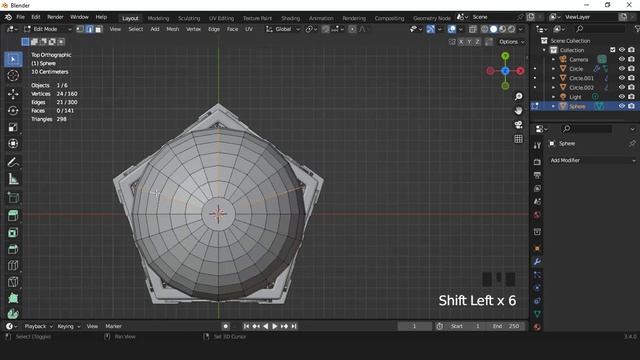Expand the Light object in outliner
This screenshot has height=360, width=640.
[553, 97]
